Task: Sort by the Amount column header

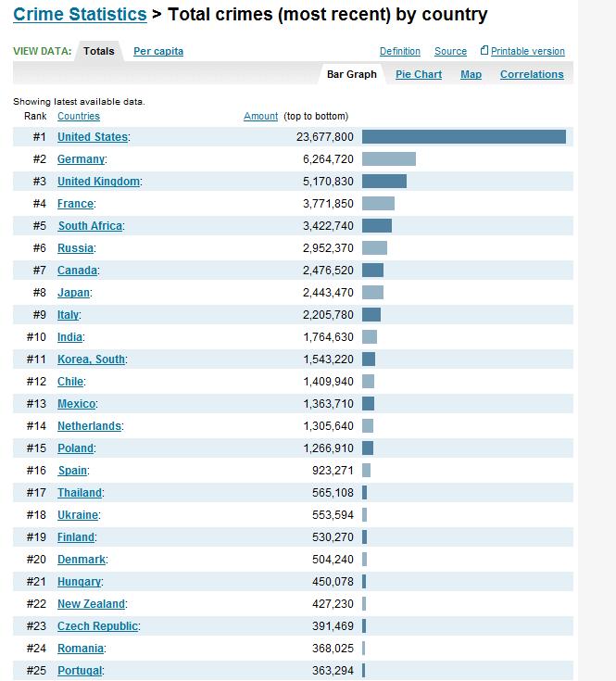Action: pyautogui.click(x=260, y=117)
